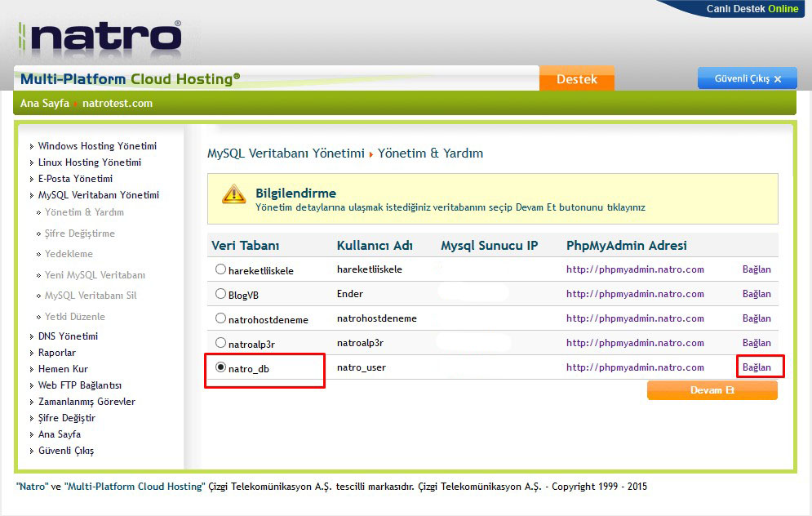Expand Zamanlanmış Görevler arrow
Viewport: 812px width, 516px height.
32,402
